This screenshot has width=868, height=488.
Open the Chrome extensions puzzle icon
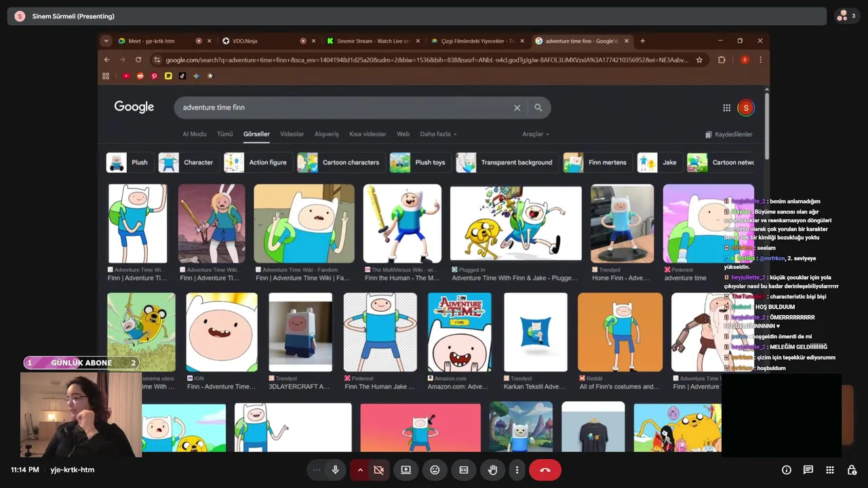[x=722, y=60]
